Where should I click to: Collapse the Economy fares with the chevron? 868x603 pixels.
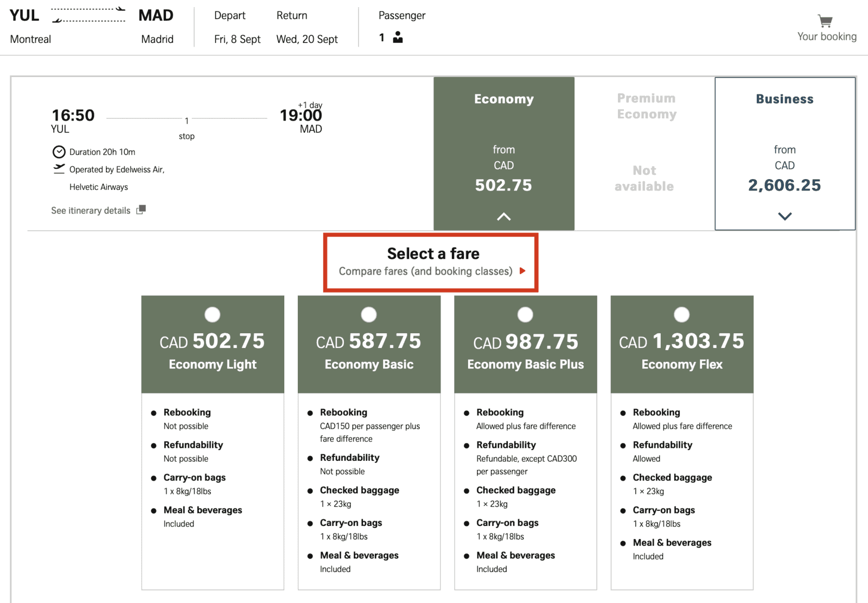pyautogui.click(x=503, y=216)
